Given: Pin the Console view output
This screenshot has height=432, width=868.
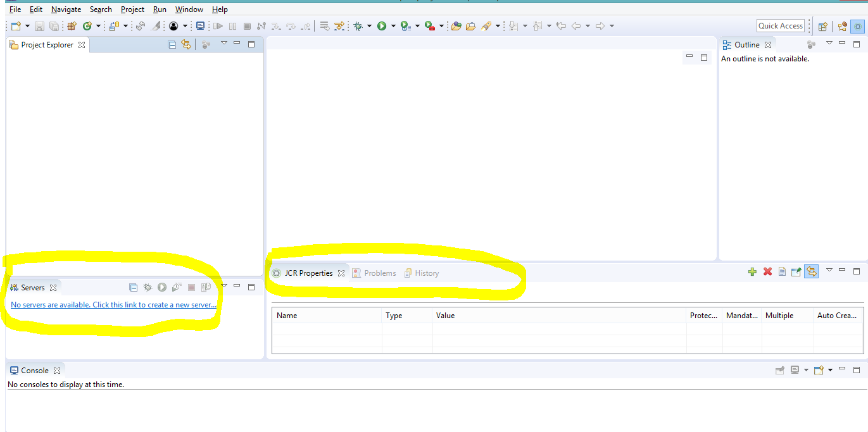Looking at the screenshot, I should (779, 370).
